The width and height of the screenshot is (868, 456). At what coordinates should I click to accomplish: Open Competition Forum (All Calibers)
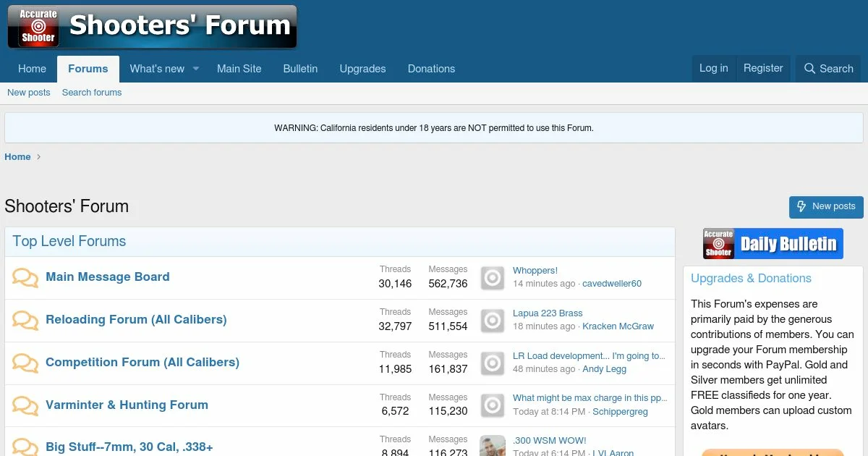142,362
